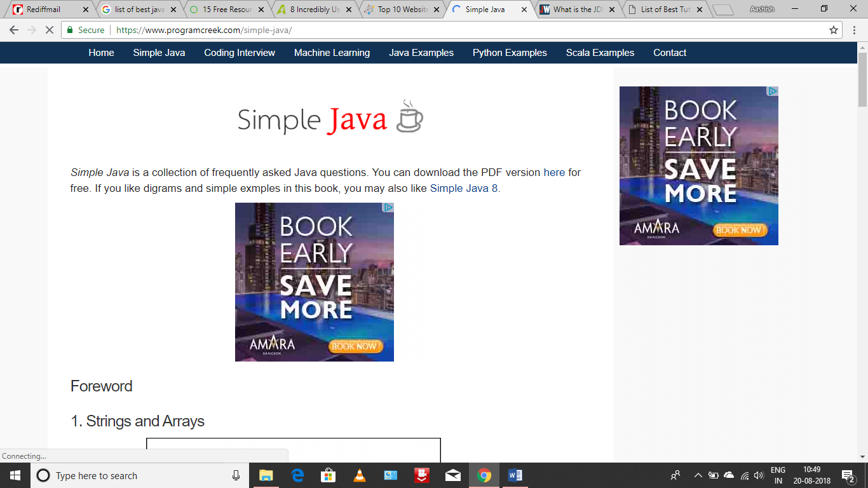The height and width of the screenshot is (488, 868).
Task: Click the Chrome taskbar icon
Action: click(x=484, y=475)
